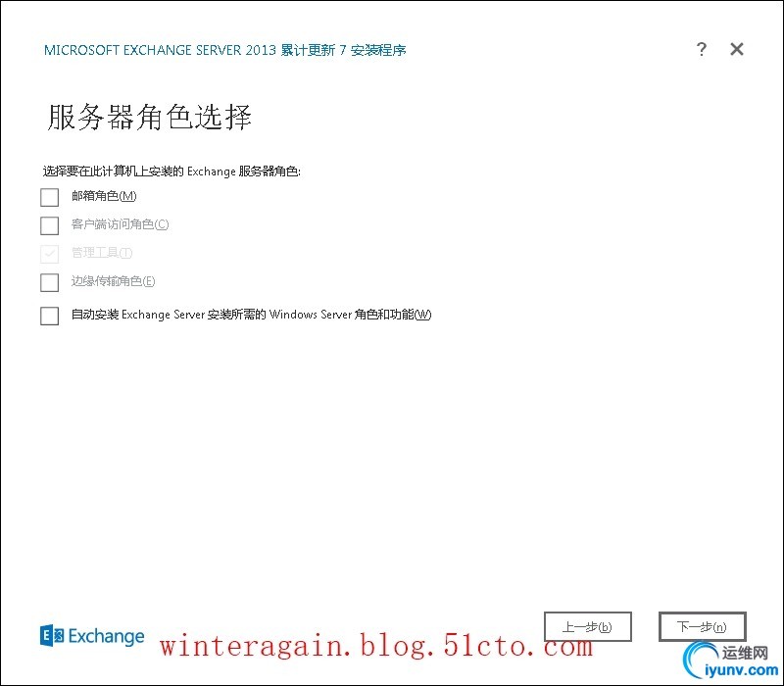Open the help question mark icon

(701, 49)
